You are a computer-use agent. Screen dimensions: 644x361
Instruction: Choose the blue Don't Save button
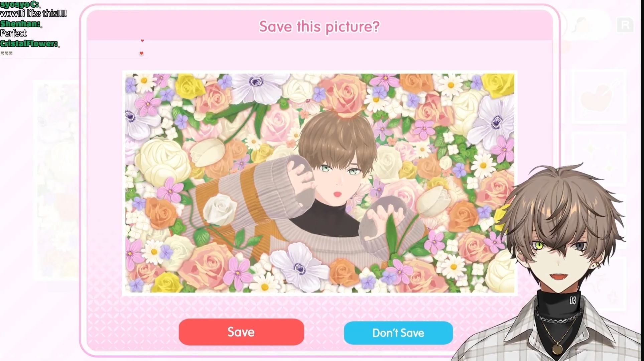(398, 333)
